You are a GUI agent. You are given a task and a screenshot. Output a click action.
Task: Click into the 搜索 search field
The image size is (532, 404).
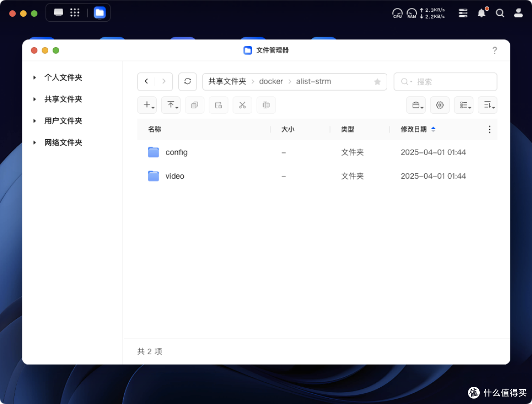pos(445,82)
